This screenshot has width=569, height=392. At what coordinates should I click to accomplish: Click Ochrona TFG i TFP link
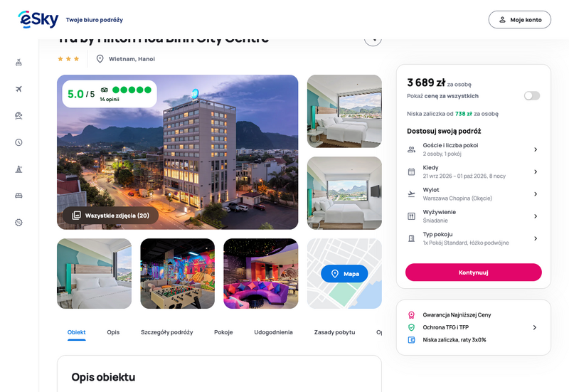(x=446, y=327)
